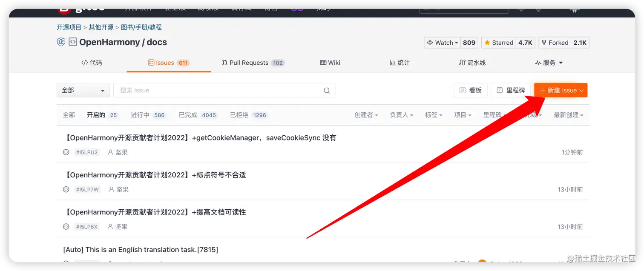
Task: Click issue ID #I5LP6X
Action: pos(87,227)
